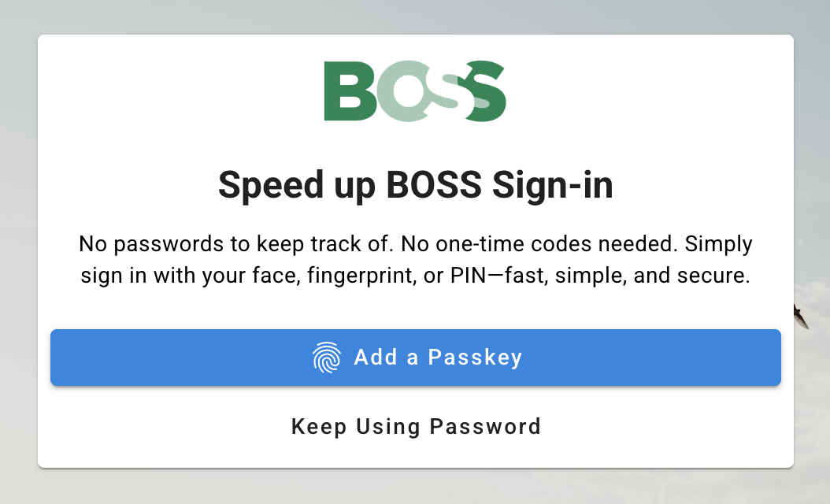
Task: Click the Speed up BOSS Sign-in heading
Action: point(416,186)
